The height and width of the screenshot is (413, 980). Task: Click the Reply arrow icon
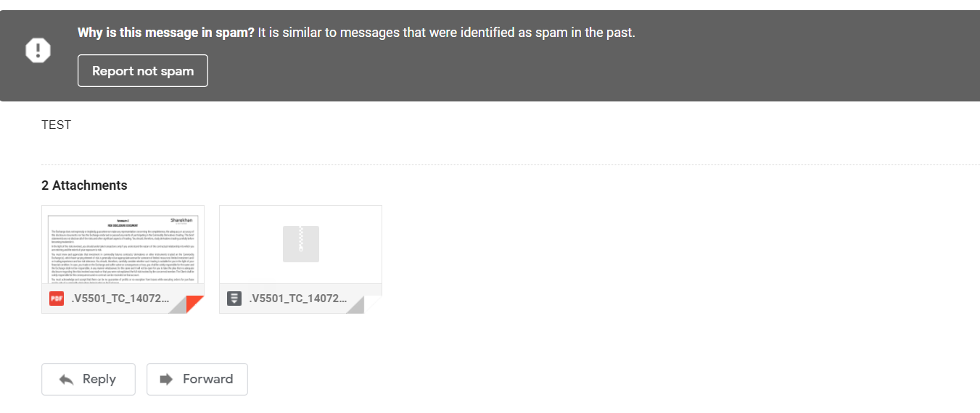pyautogui.click(x=66, y=379)
